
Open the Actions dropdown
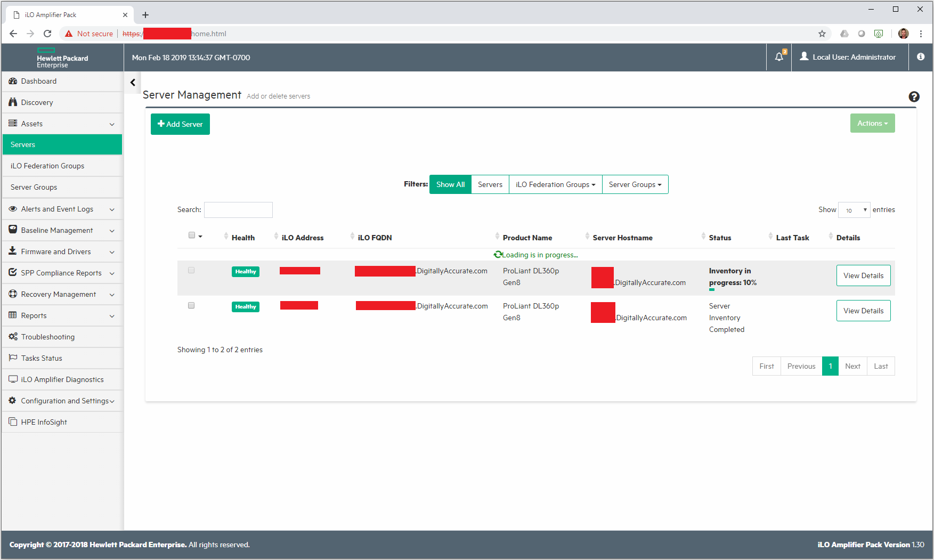click(872, 123)
